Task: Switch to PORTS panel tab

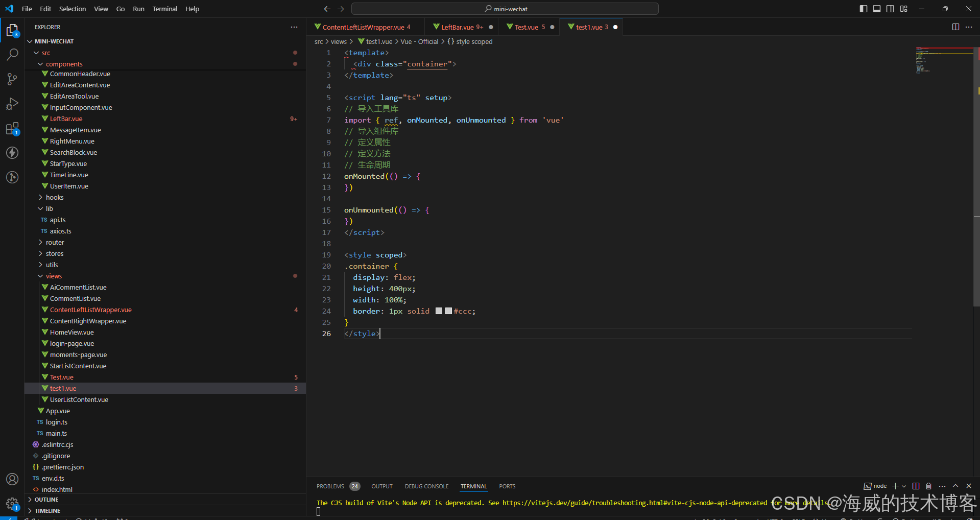Action: pyautogui.click(x=507, y=486)
